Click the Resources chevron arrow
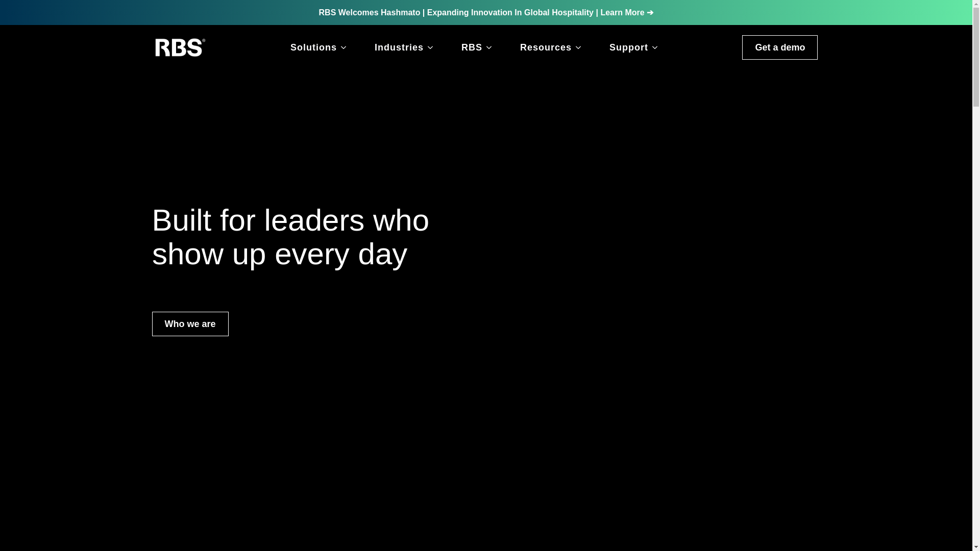The width and height of the screenshot is (980, 551). 578,47
